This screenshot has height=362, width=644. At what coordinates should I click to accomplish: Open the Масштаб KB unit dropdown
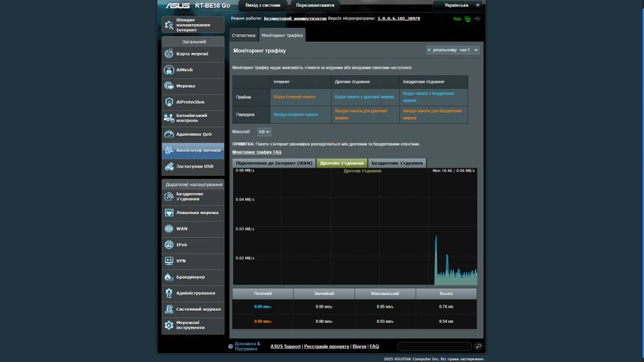click(264, 130)
